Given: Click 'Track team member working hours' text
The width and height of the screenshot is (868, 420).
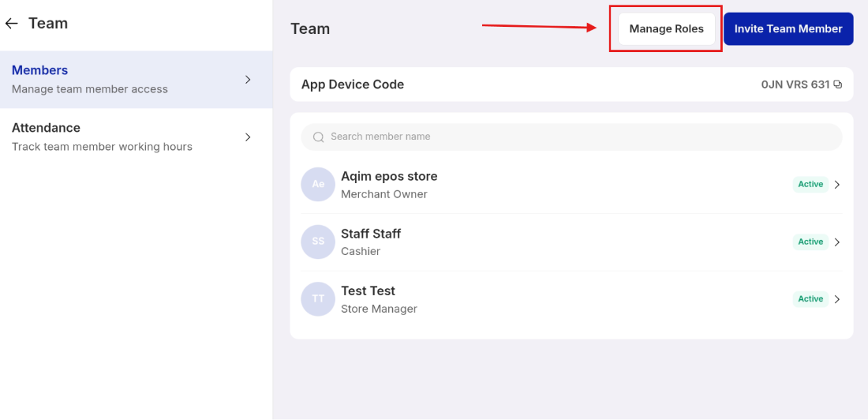Looking at the screenshot, I should (x=102, y=147).
